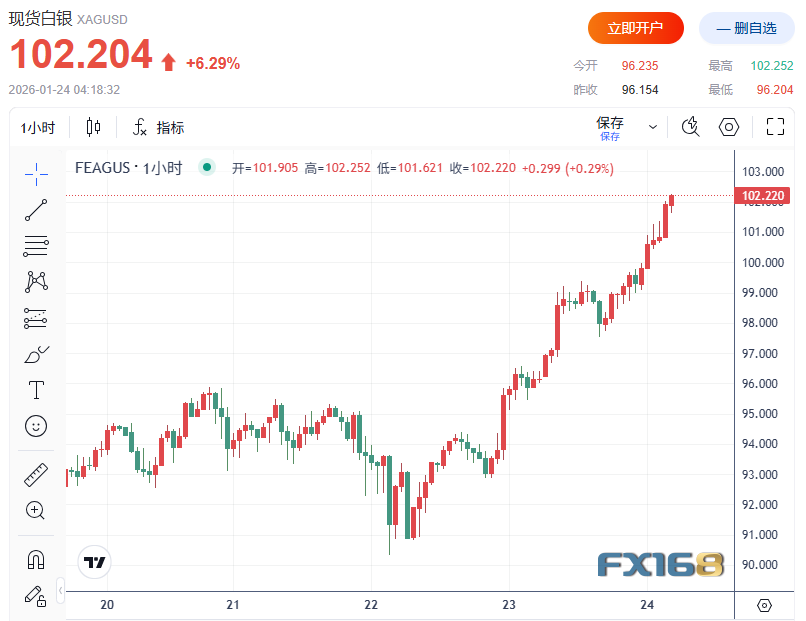This screenshot has width=806, height=621.
Task: Toggle lock all drawing tools
Action: pyautogui.click(x=36, y=595)
